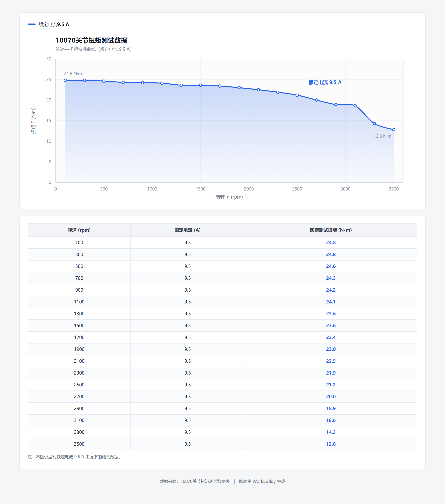Click torque value 21.9 in table
The height and width of the screenshot is (504, 445).
click(x=331, y=373)
